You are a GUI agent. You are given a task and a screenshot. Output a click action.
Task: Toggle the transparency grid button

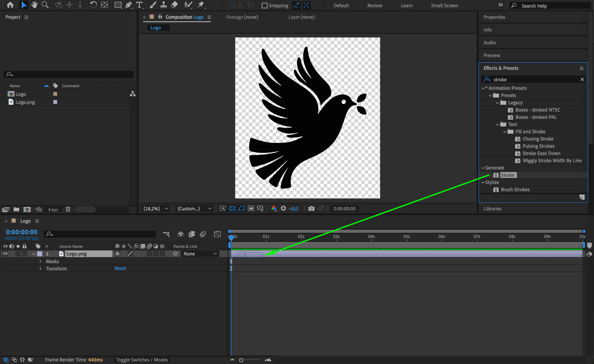[232, 208]
